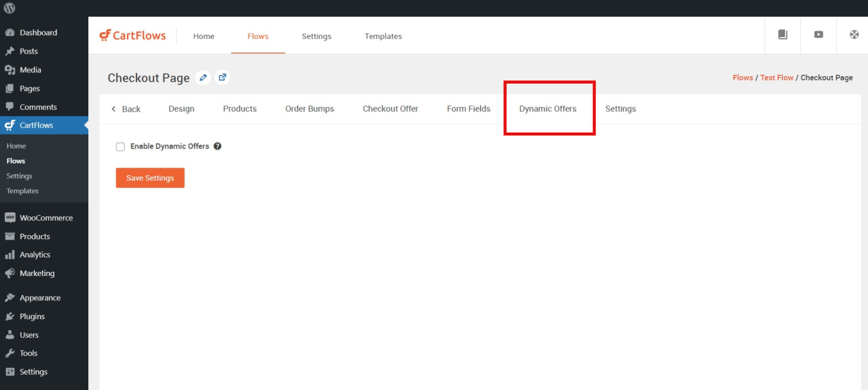Enable the Dynamic Offers checkbox
Viewport: 868px width, 390px height.
pos(120,147)
